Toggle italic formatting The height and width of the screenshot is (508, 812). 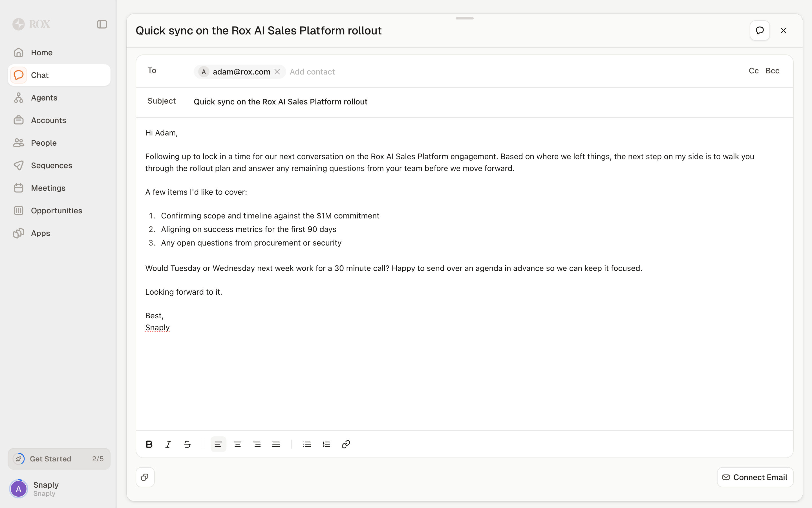point(168,444)
